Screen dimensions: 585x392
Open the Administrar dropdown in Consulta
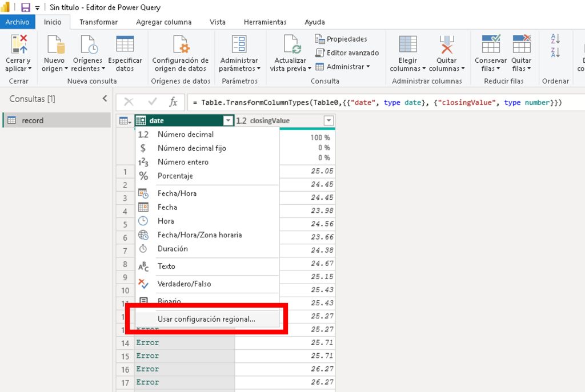[343, 67]
